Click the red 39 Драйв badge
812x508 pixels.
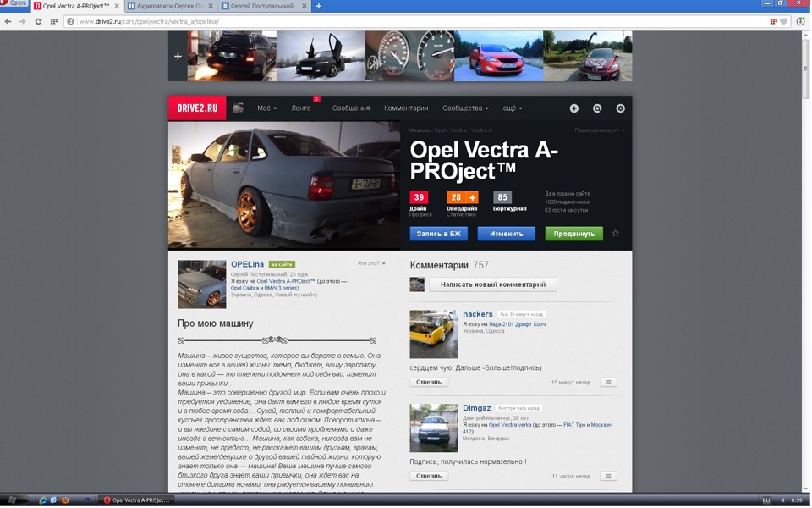pyautogui.click(x=419, y=197)
